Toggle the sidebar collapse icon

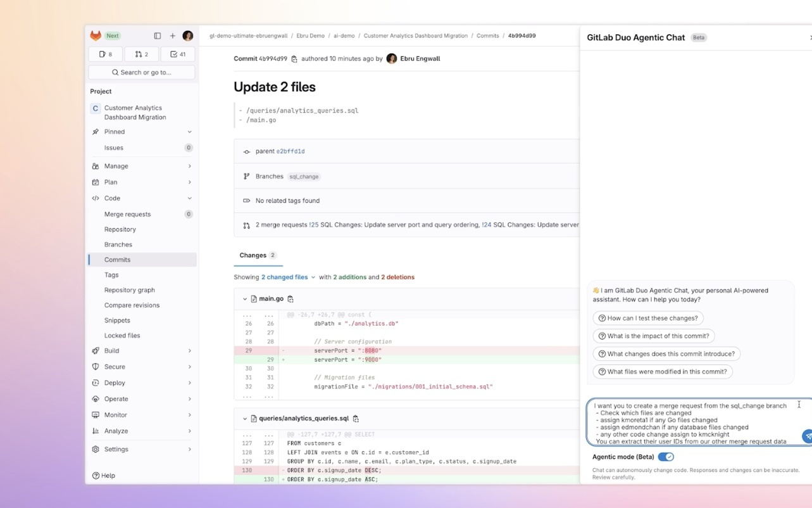coord(158,35)
